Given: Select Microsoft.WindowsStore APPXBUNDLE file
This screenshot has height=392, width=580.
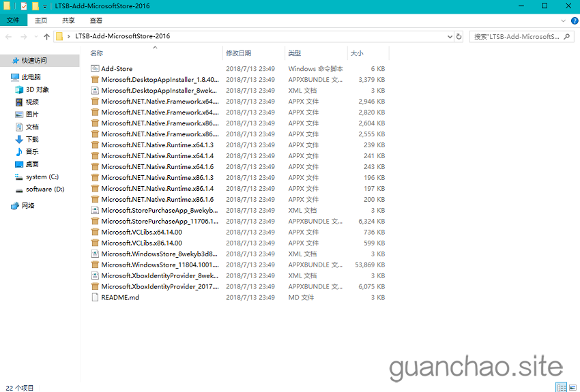Looking at the screenshot, I should pos(160,265).
